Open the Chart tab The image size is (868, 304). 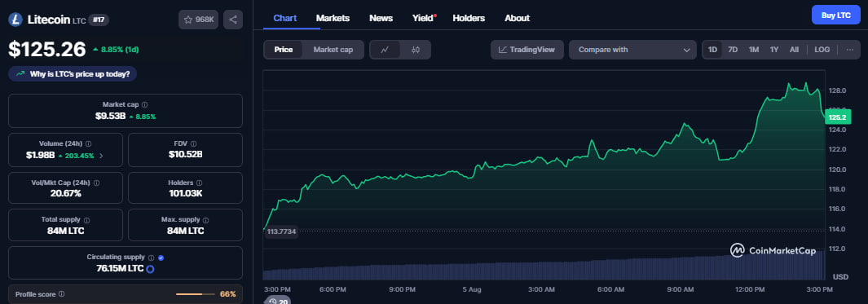[285, 18]
